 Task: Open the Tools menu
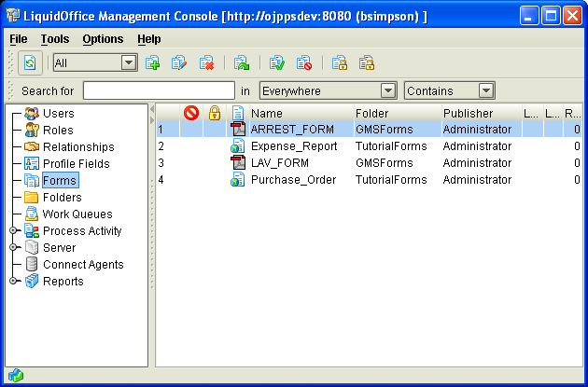pyautogui.click(x=55, y=39)
